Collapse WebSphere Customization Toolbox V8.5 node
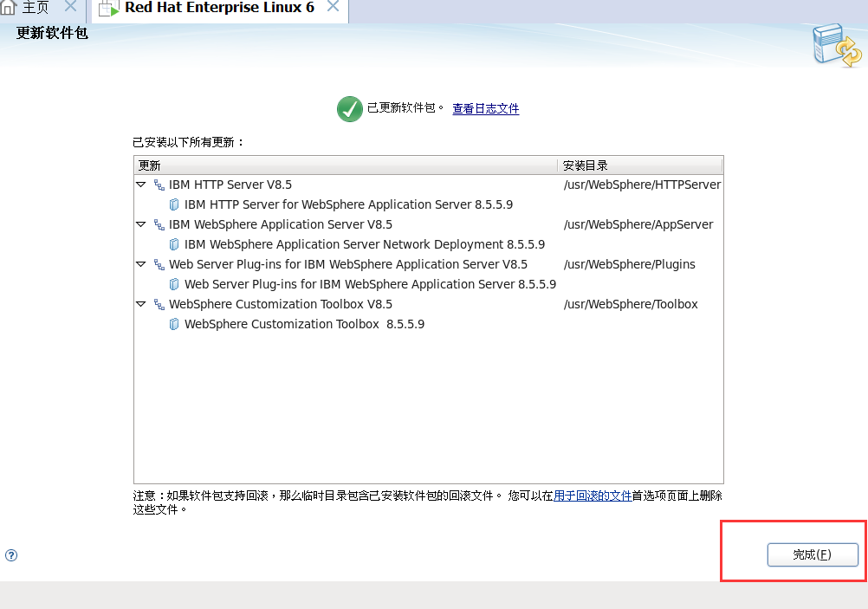This screenshot has width=868, height=609. click(x=140, y=304)
